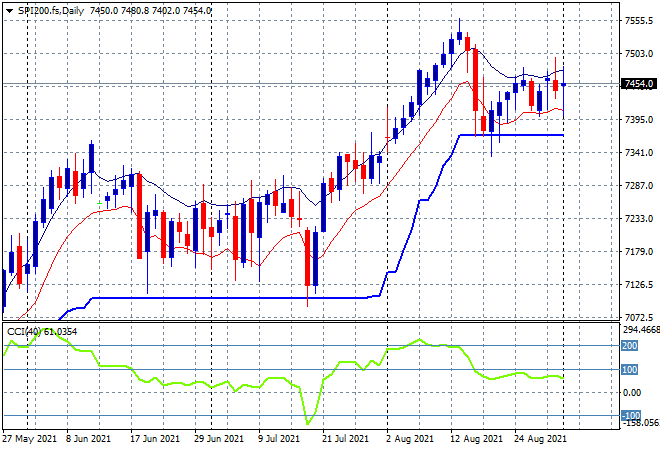660x450 pixels.
Task: Click the 7503.0 price axis label
Action: [x=639, y=53]
